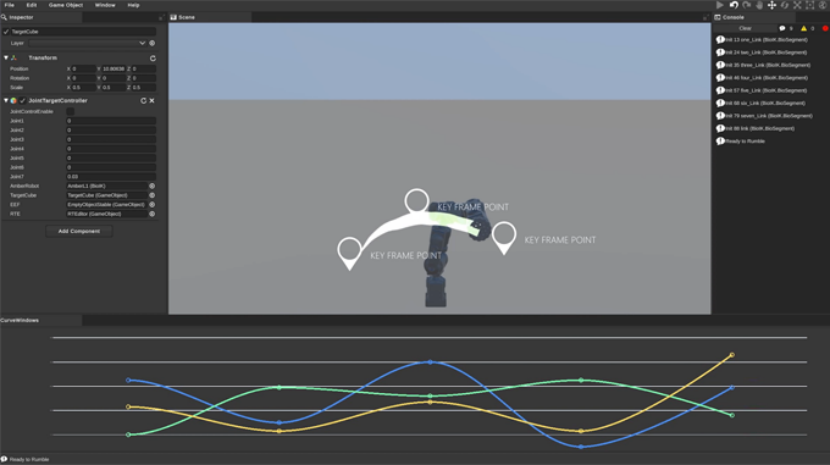
Task: Collapse the JointTargetController section
Action: (x=5, y=101)
